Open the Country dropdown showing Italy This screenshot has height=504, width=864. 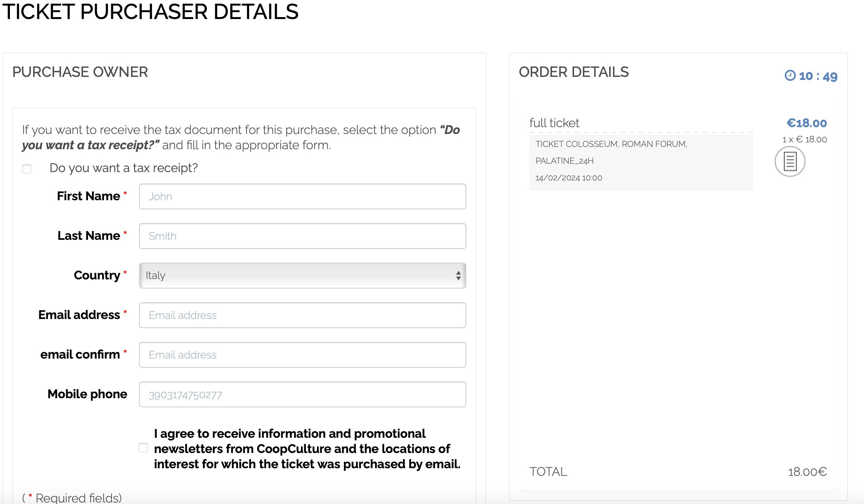[x=297, y=275]
